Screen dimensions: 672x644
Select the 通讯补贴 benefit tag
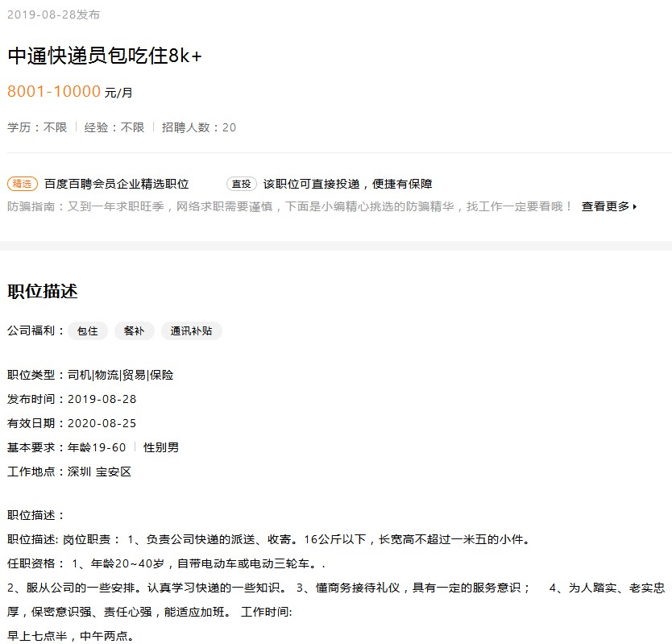point(191,330)
